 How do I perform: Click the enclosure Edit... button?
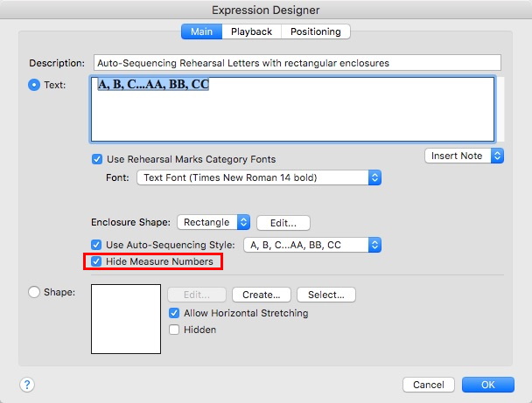(x=283, y=222)
